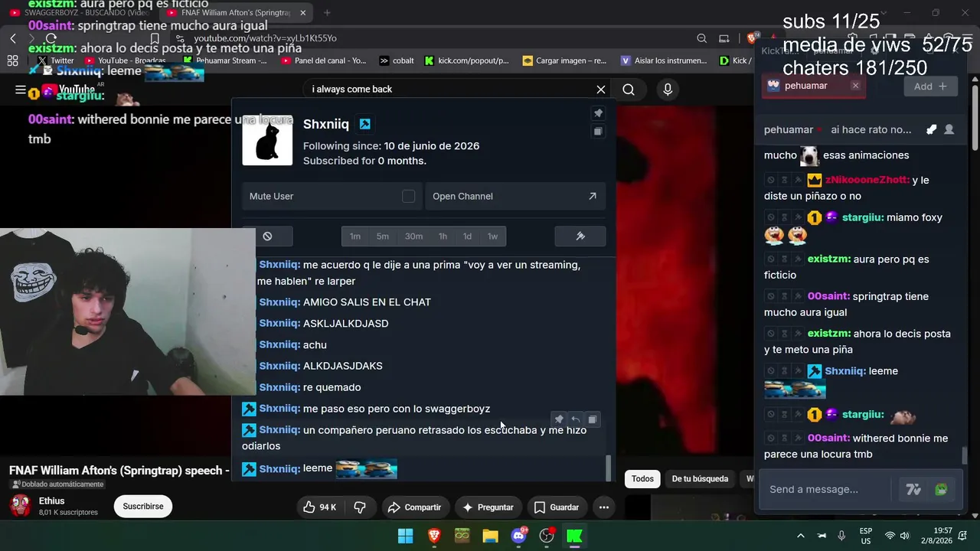This screenshot has width=980, height=551.
Task: Select the 'De tu búsqueda' chip
Action: [700, 479]
